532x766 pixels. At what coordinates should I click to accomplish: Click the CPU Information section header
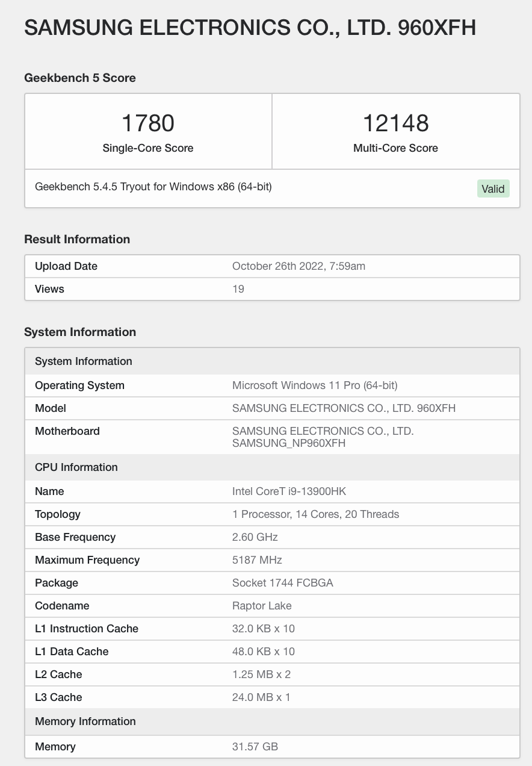(76, 467)
